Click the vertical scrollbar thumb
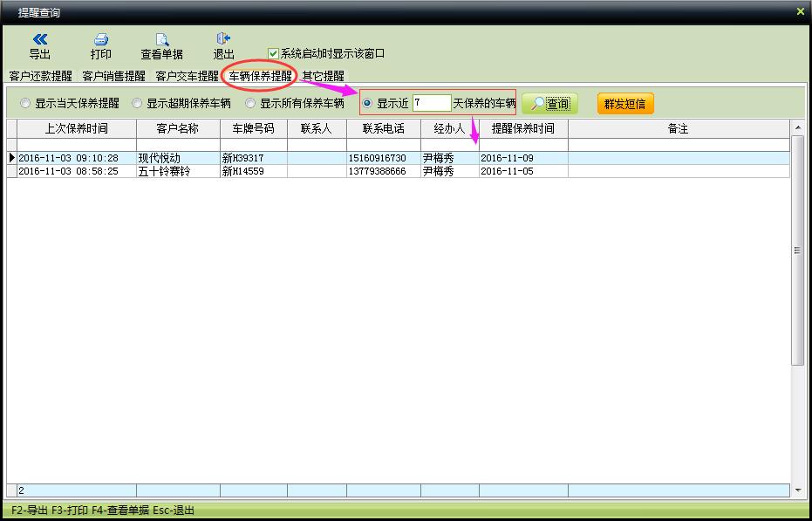This screenshot has height=521, width=812. pyautogui.click(x=797, y=250)
